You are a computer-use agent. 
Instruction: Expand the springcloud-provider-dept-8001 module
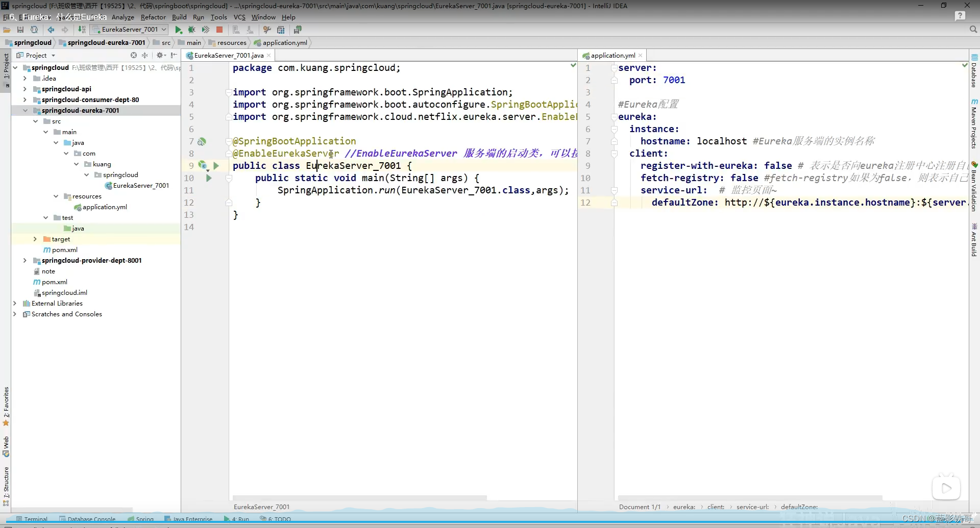pyautogui.click(x=25, y=261)
